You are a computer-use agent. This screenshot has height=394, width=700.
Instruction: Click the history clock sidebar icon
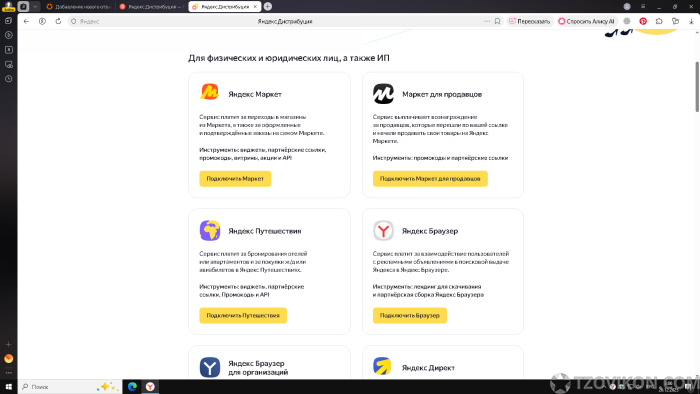click(x=8, y=79)
